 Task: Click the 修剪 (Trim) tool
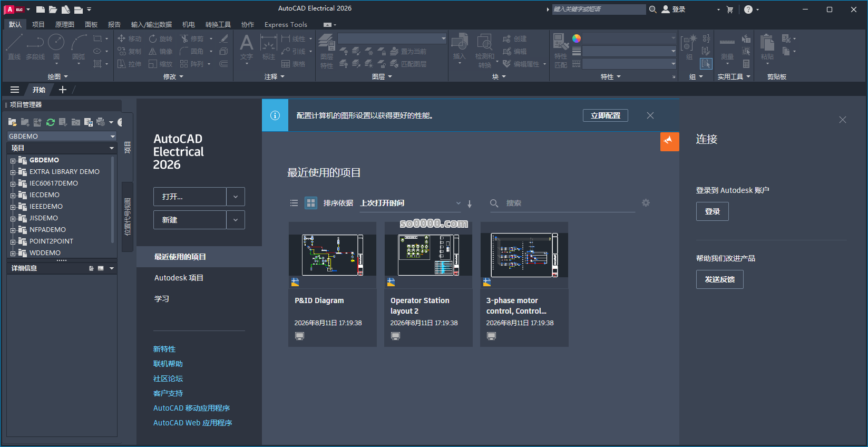coord(192,38)
